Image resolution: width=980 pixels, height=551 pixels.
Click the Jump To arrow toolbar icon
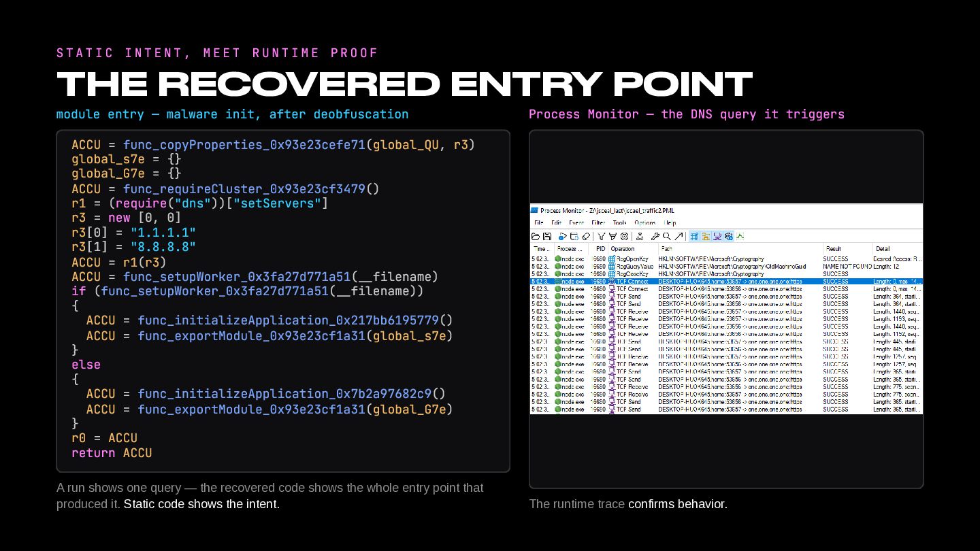[x=679, y=236]
